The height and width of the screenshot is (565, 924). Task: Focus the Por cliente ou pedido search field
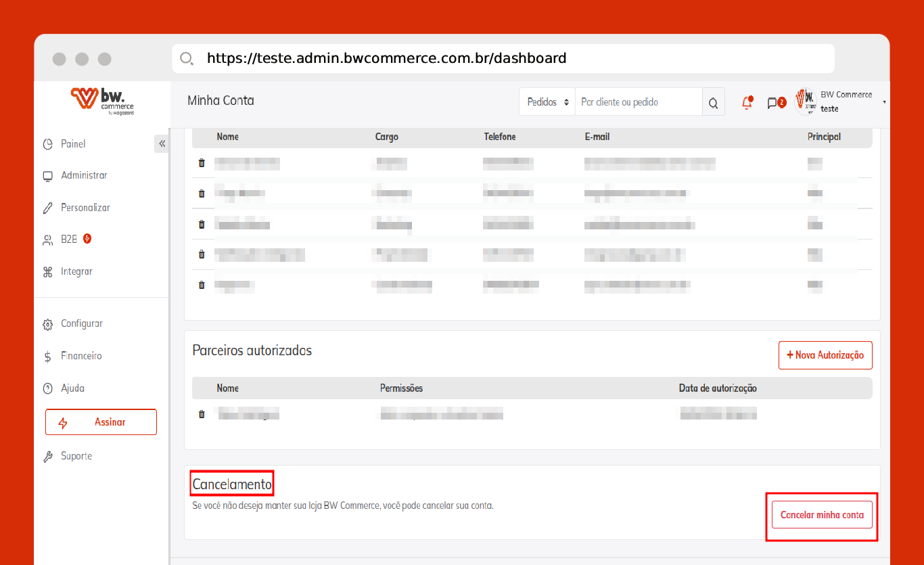(638, 102)
